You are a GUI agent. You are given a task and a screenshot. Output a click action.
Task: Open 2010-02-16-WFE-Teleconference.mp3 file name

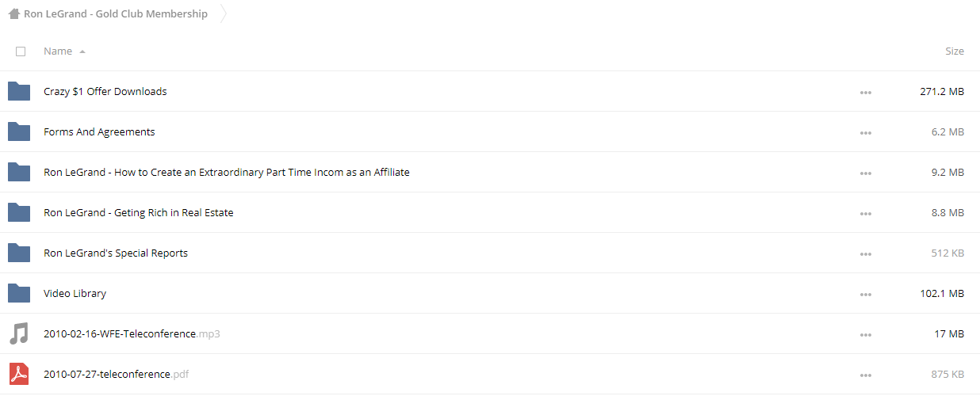coord(132,333)
